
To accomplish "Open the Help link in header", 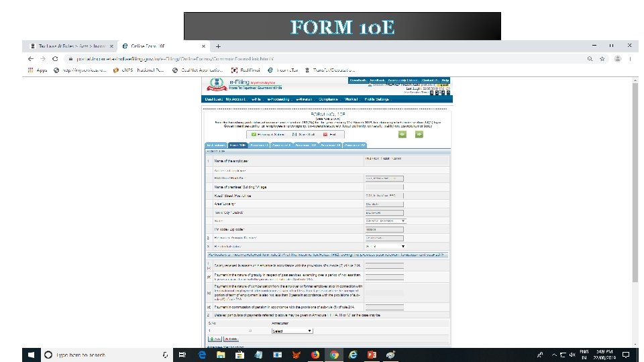I will pyautogui.click(x=445, y=80).
